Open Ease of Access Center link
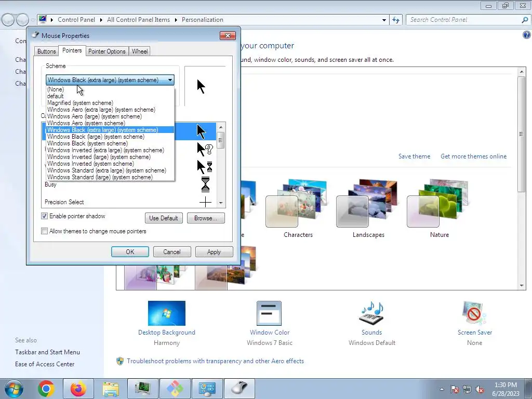Screen dimensions: 532x399 45,364
